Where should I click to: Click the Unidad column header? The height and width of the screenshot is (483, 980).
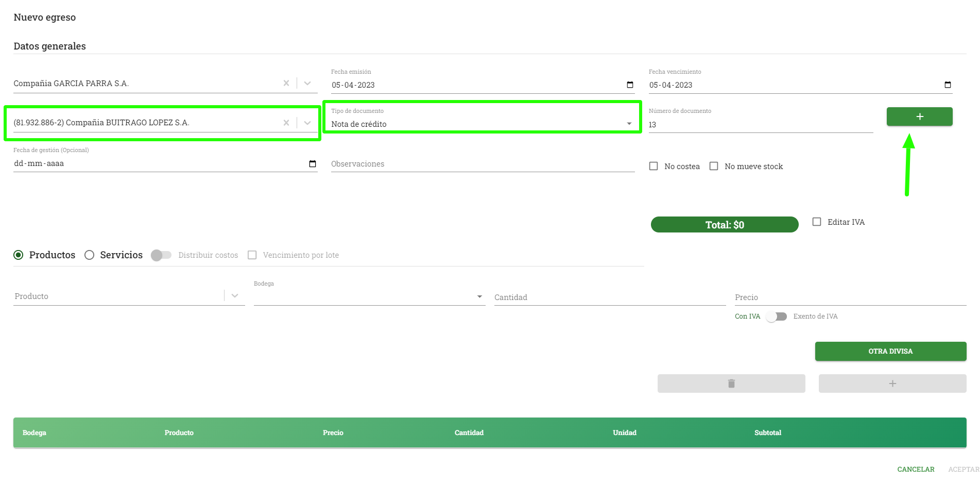(x=625, y=432)
